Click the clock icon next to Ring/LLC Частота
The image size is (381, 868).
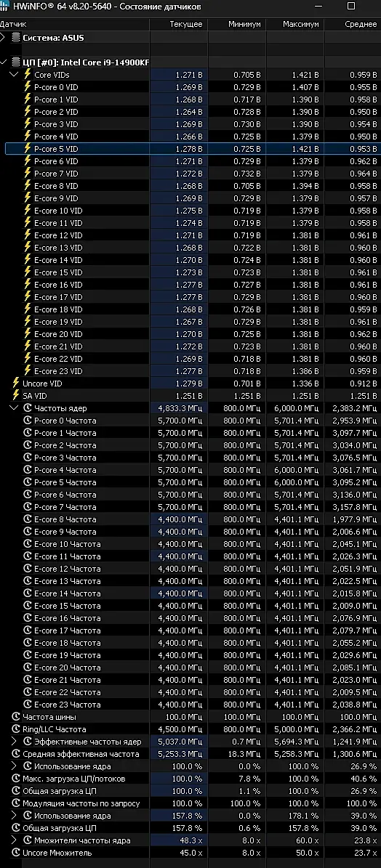16,729
